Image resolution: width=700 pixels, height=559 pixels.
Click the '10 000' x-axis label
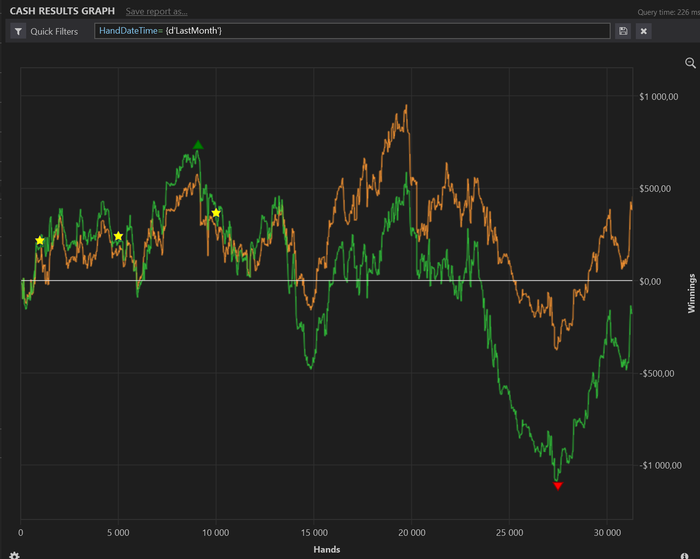click(x=216, y=533)
